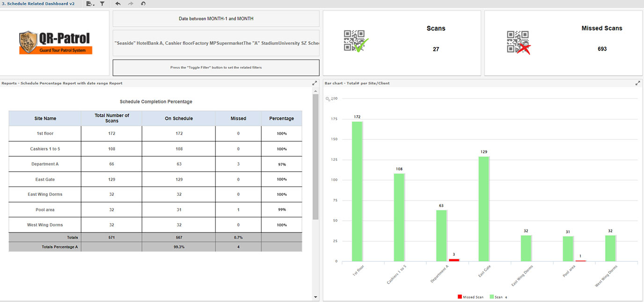The width and height of the screenshot is (644, 302).
Task: Select the West Wing Dorms row name
Action: (x=45, y=225)
